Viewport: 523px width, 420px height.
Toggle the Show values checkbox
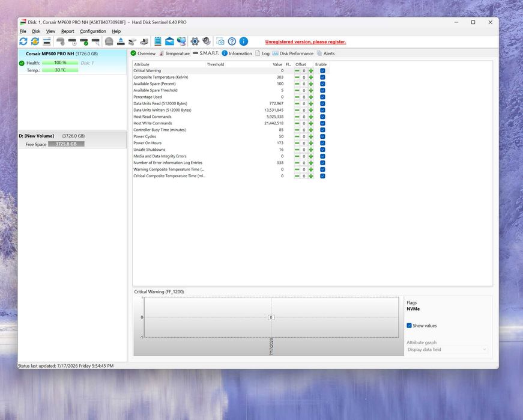click(410, 326)
